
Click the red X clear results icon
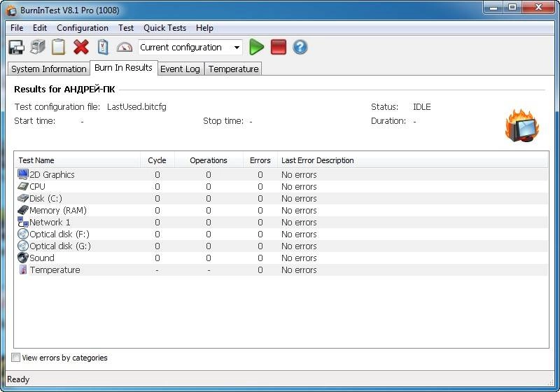click(81, 47)
